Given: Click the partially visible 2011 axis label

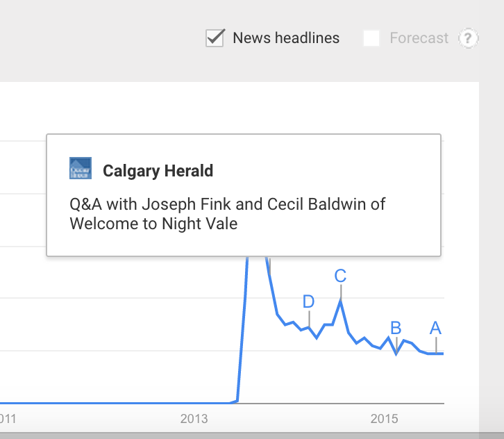Looking at the screenshot, I should [x=8, y=419].
